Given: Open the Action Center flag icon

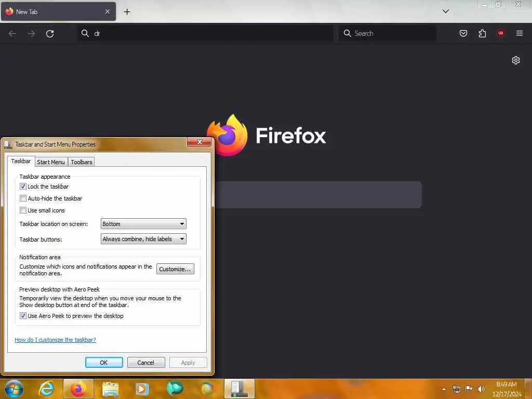Looking at the screenshot, I should pyautogui.click(x=469, y=389).
